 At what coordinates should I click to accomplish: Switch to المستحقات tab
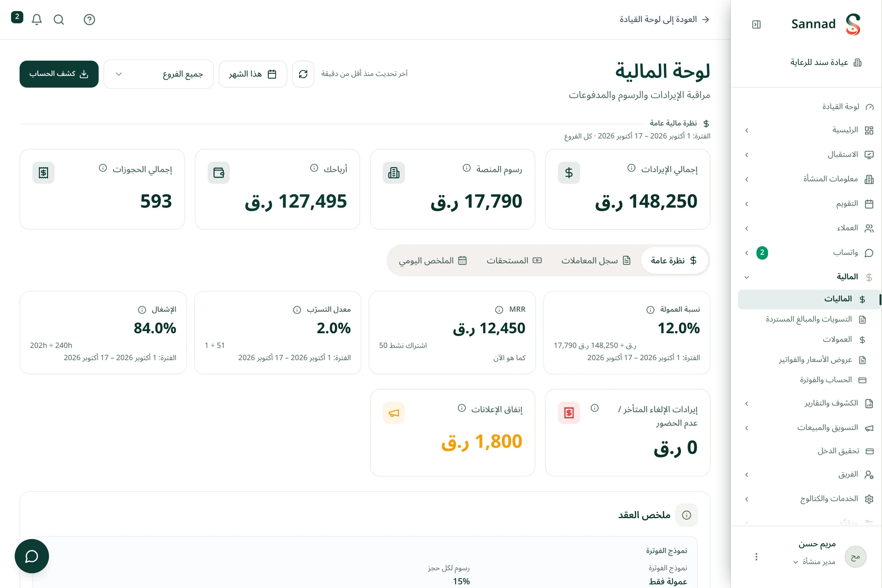(514, 260)
